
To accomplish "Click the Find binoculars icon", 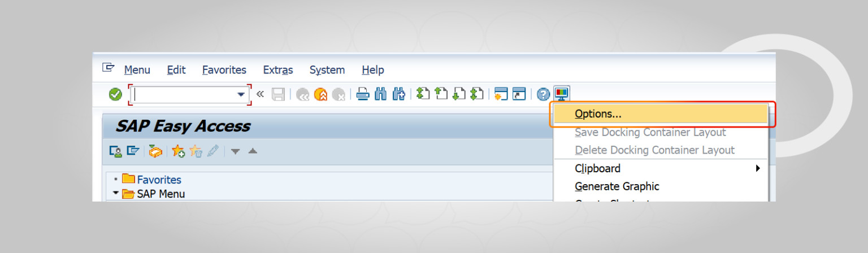I will click(x=381, y=94).
